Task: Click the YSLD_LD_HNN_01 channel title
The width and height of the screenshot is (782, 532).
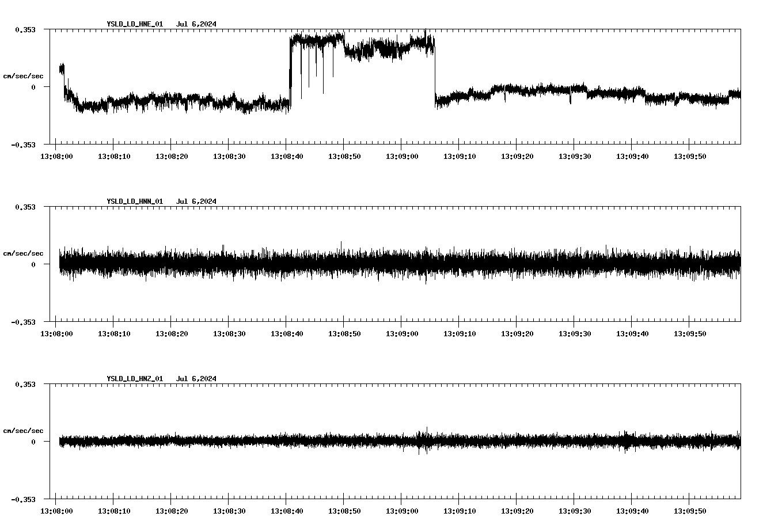Action: 134,202
